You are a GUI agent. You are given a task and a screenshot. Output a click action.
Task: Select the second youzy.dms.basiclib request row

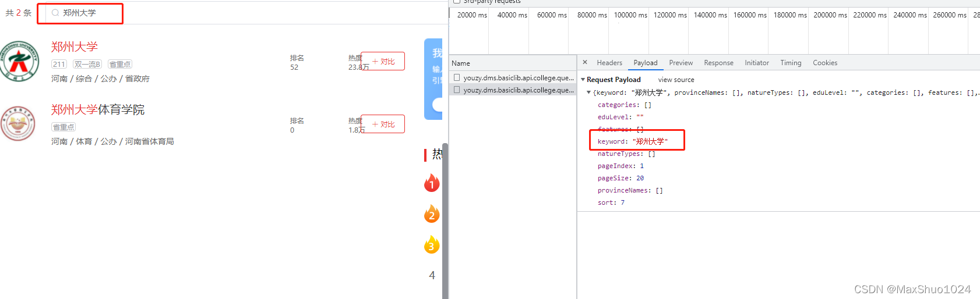pos(513,90)
